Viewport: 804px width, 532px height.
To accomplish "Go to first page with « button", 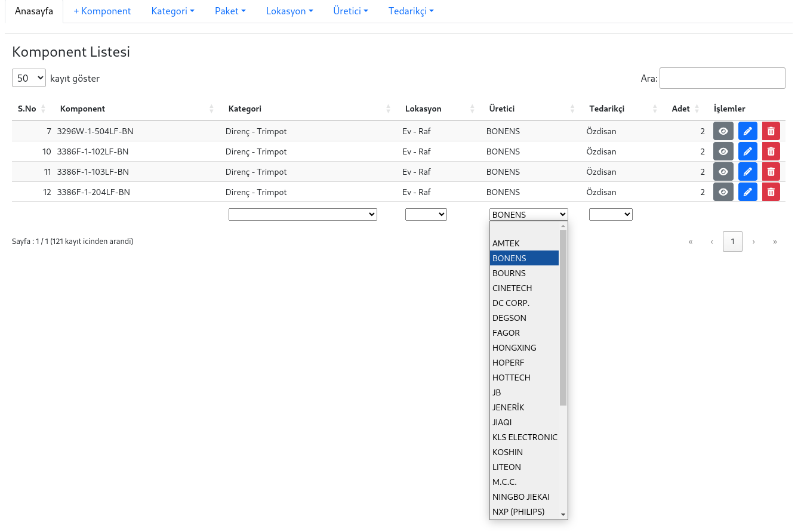I will pyautogui.click(x=691, y=242).
